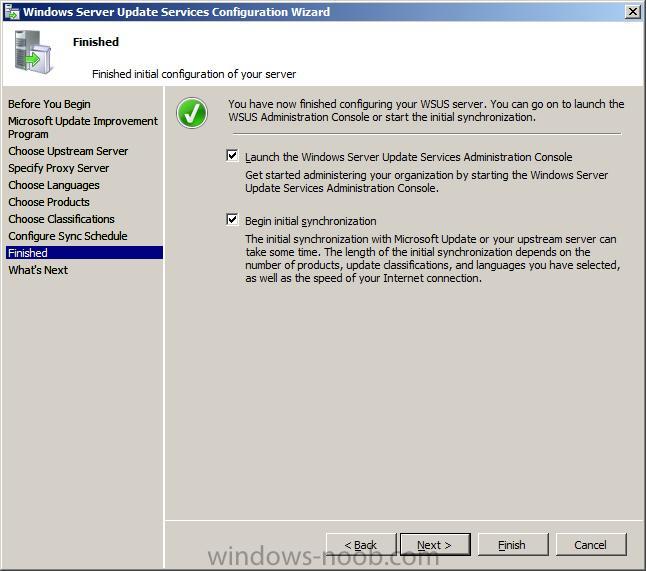Go to Before You Begin step
The image size is (646, 571).
click(x=49, y=104)
